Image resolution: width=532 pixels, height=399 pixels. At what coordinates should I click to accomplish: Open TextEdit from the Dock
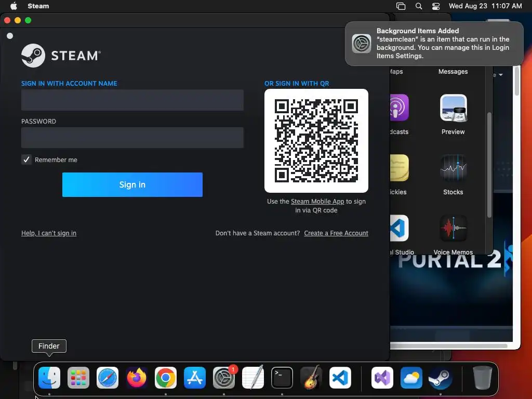pos(253,378)
